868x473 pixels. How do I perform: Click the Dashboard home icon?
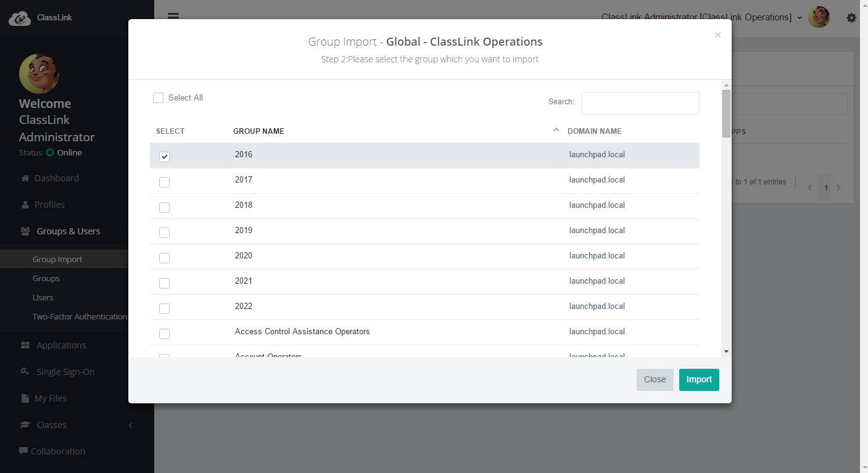click(x=25, y=178)
